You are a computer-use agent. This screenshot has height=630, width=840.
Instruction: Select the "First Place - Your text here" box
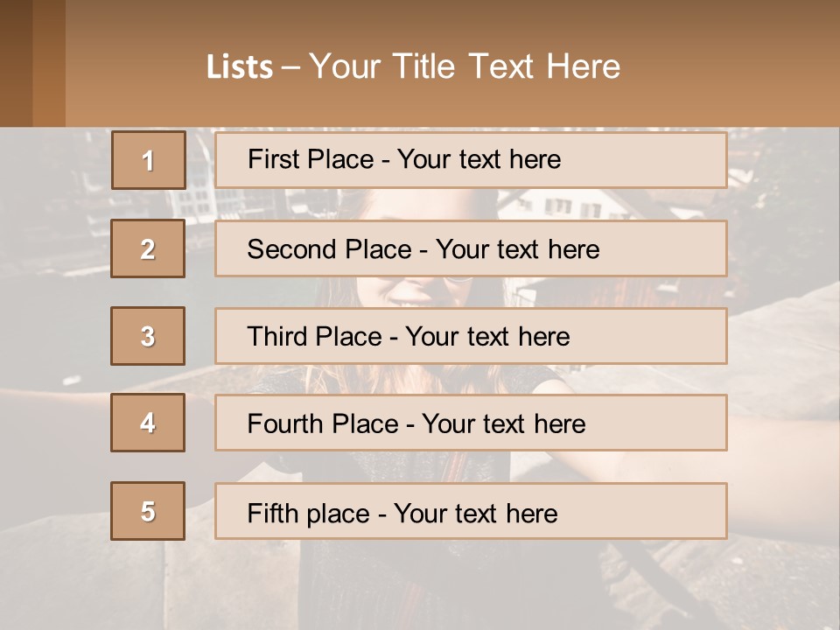pos(471,160)
